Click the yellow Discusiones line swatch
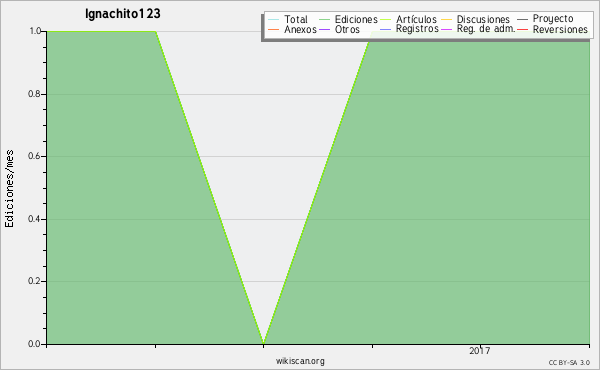 pyautogui.click(x=447, y=19)
